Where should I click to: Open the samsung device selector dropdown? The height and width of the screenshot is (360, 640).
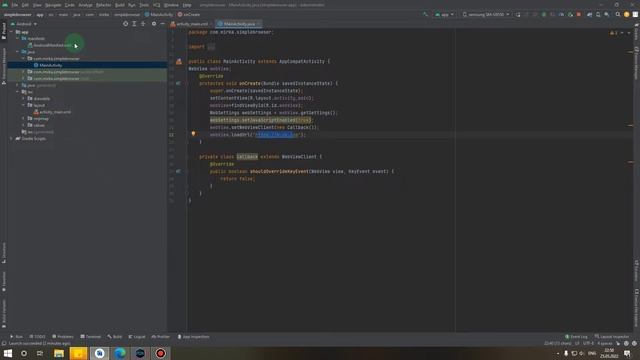tap(486, 15)
